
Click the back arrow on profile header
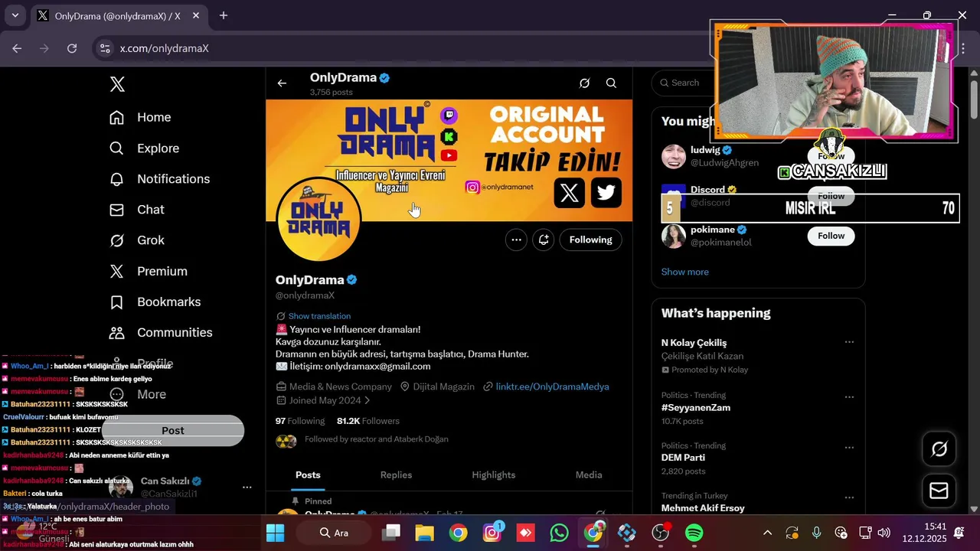pyautogui.click(x=282, y=83)
